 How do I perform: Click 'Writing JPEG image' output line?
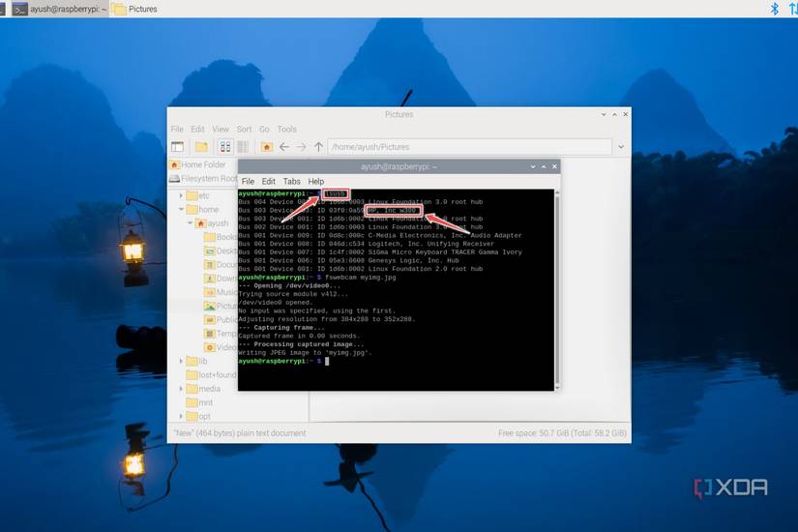[x=305, y=352]
